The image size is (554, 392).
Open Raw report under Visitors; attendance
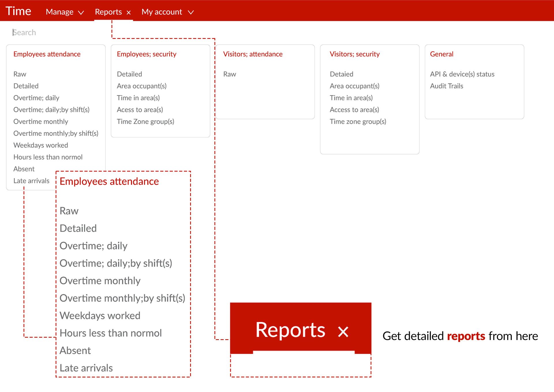230,74
